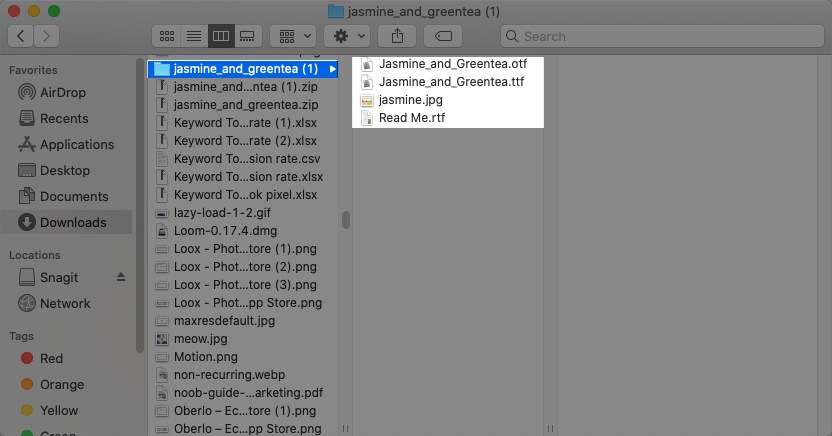832x436 pixels.
Task: Select maxresdefault.jpg
Action: [242, 321]
